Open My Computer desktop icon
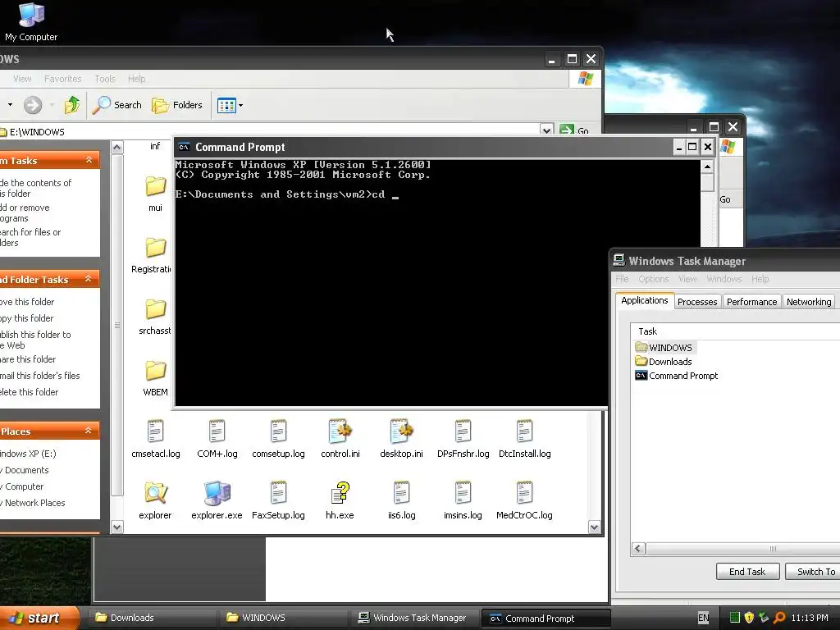 pyautogui.click(x=31, y=21)
